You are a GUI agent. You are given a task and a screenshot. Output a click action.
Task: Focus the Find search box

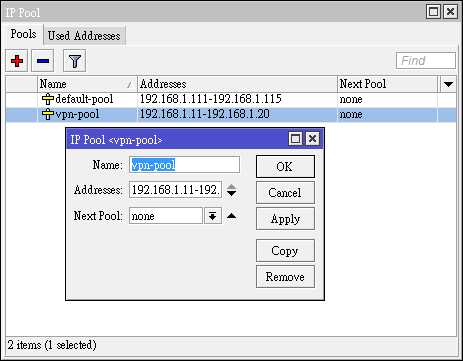pos(426,61)
